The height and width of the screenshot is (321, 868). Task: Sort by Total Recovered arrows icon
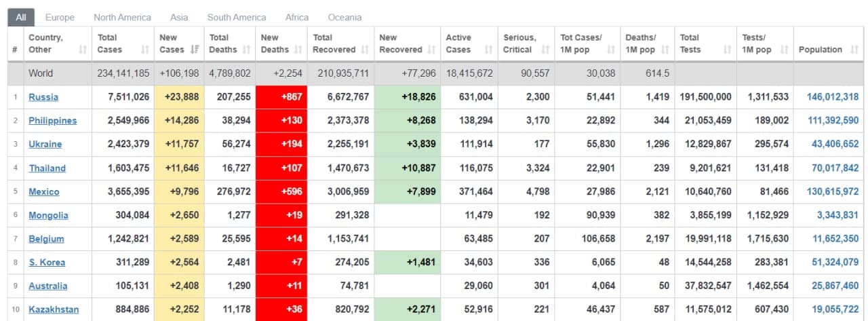click(x=365, y=50)
